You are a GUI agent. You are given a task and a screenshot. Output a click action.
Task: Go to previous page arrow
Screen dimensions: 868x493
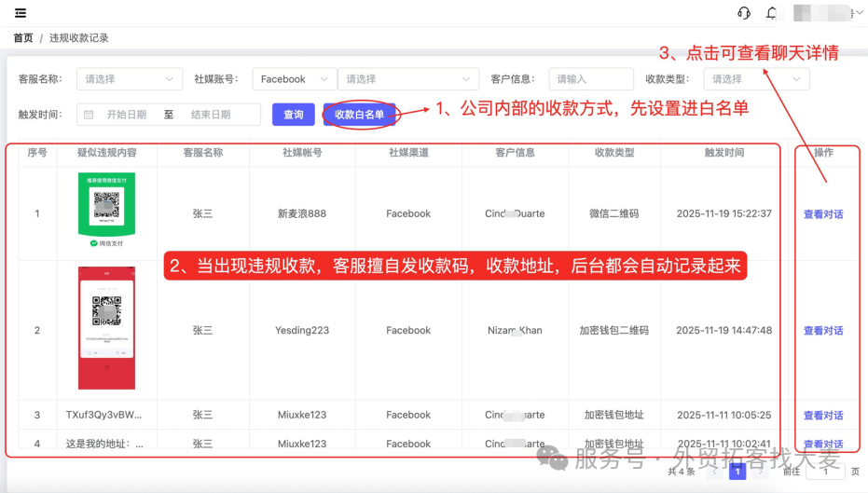point(715,472)
